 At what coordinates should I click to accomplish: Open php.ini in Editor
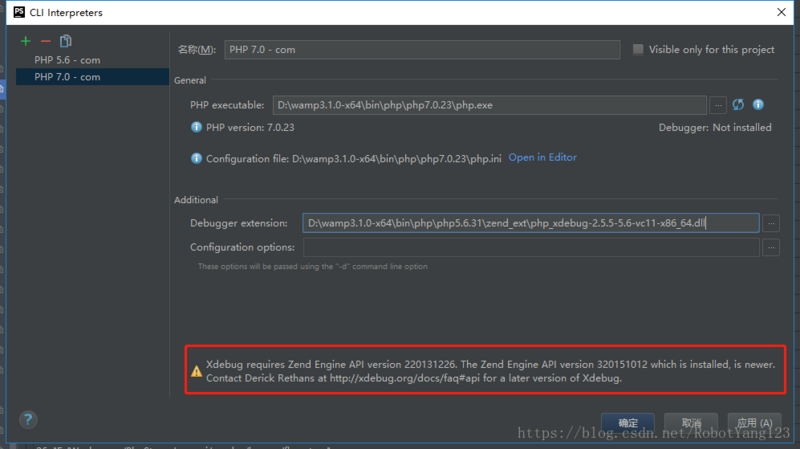[542, 158]
